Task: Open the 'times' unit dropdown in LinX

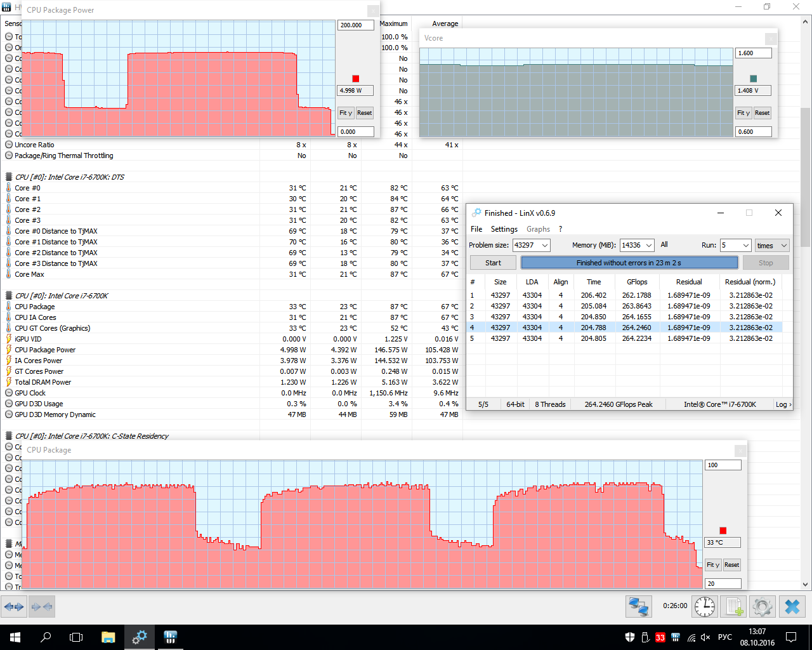Action: coord(772,245)
